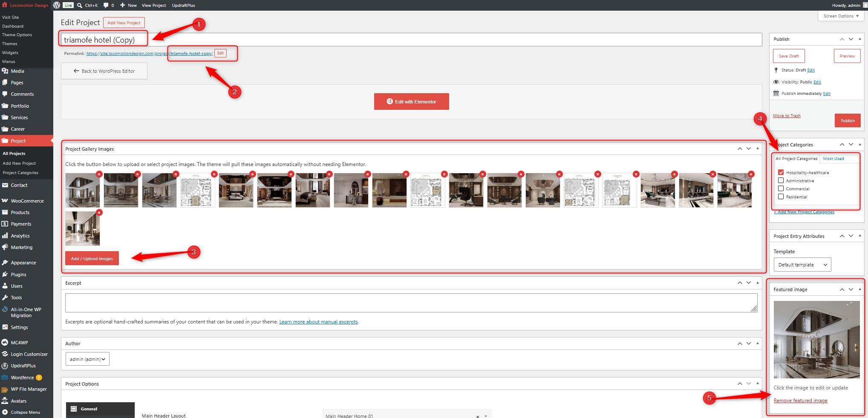This screenshot has height=418, width=868.
Task: Check the Residential category checkbox
Action: [x=781, y=197]
